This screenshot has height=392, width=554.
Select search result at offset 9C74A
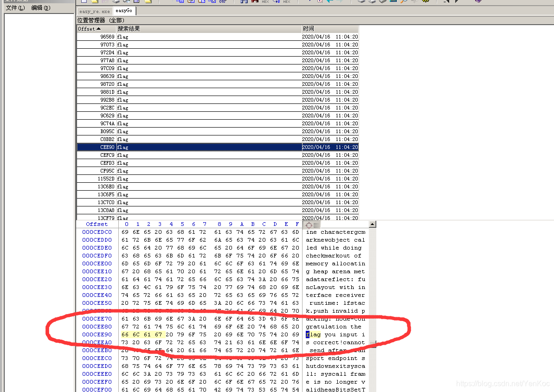(218, 123)
